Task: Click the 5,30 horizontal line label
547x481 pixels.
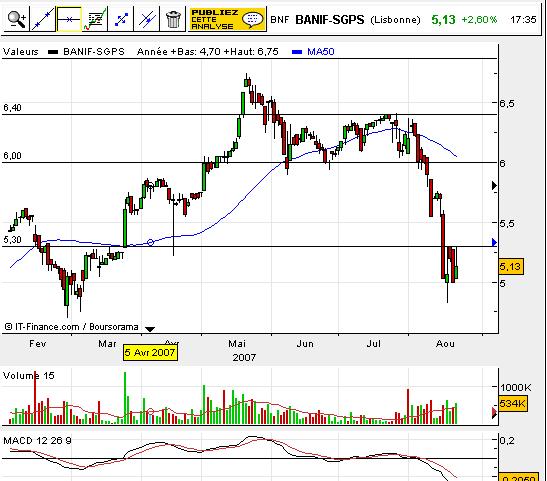Action: pos(12,240)
